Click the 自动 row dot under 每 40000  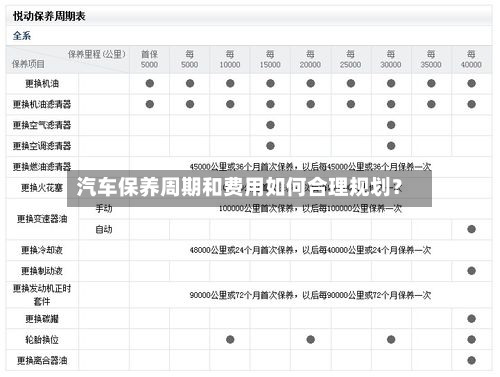(471, 229)
